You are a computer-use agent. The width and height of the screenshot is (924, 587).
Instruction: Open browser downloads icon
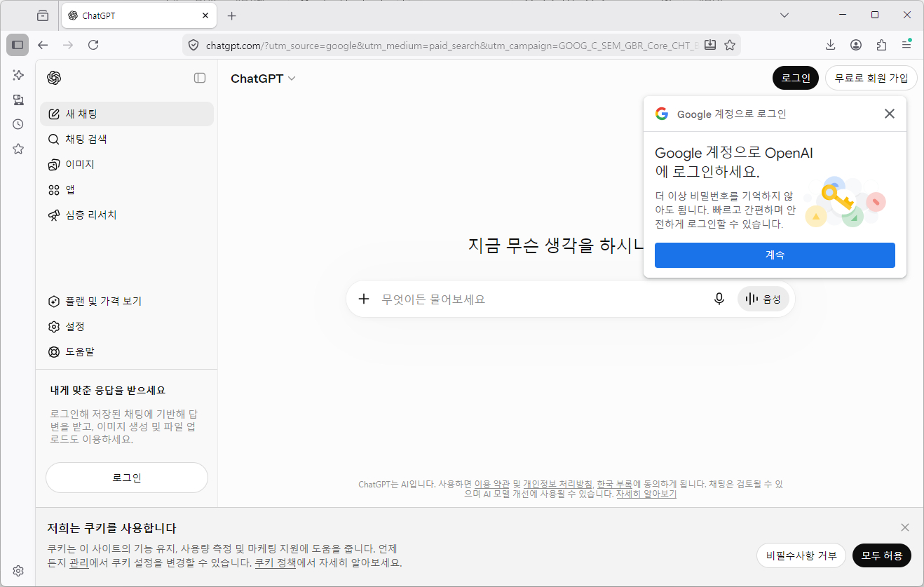tap(830, 45)
